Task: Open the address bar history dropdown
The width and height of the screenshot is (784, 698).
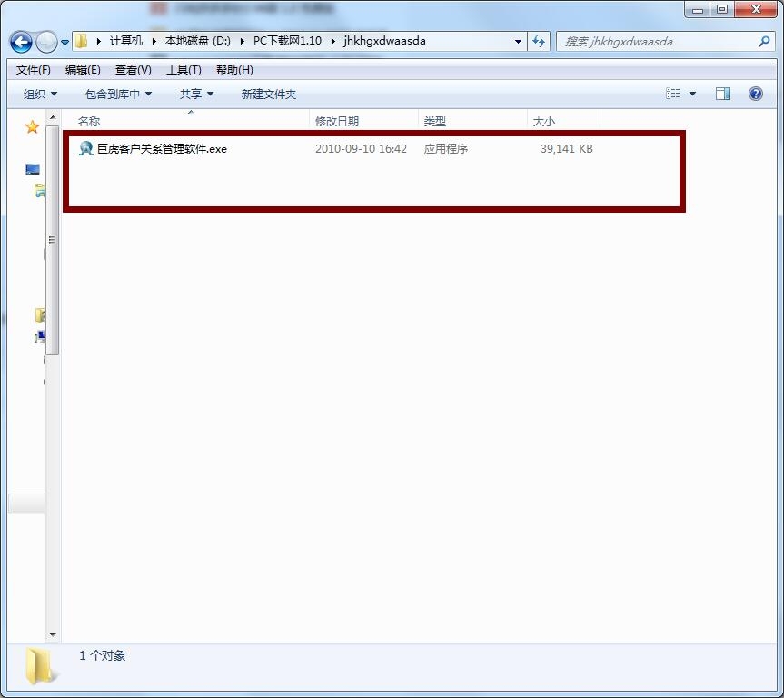Action: coord(518,42)
